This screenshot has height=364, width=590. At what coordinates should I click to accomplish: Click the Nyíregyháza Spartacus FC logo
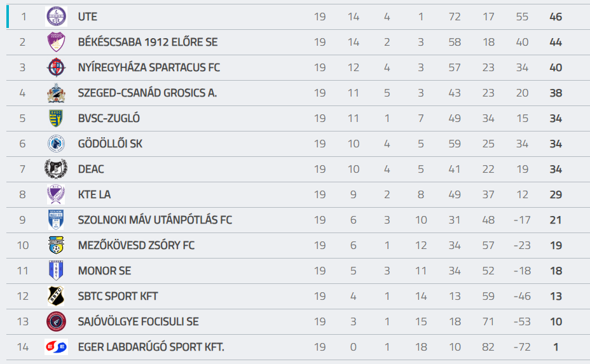coord(56,67)
